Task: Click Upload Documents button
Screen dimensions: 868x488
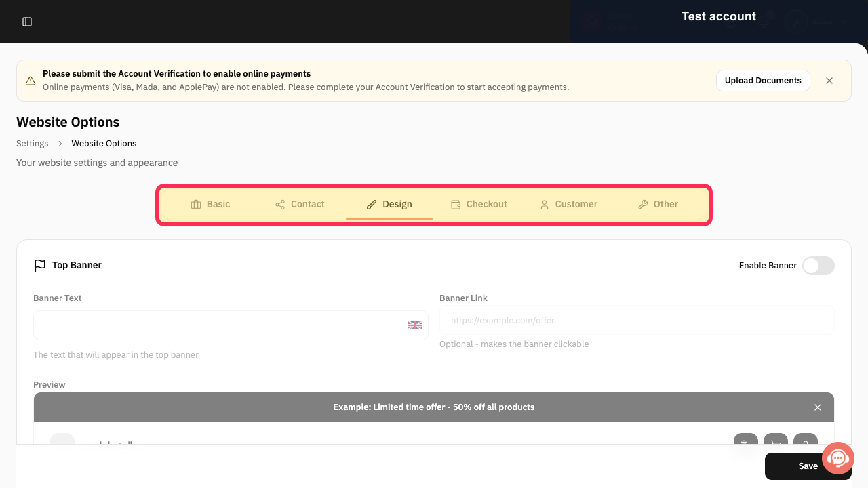Action: click(763, 81)
